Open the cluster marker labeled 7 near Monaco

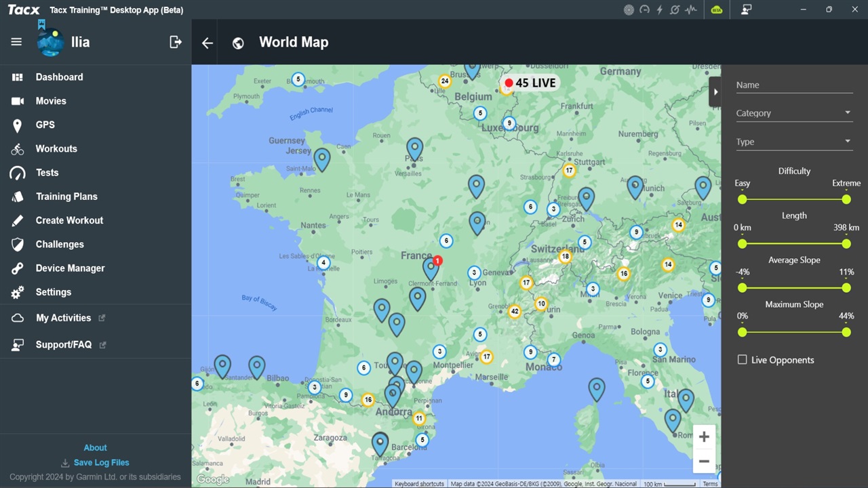[x=554, y=360]
